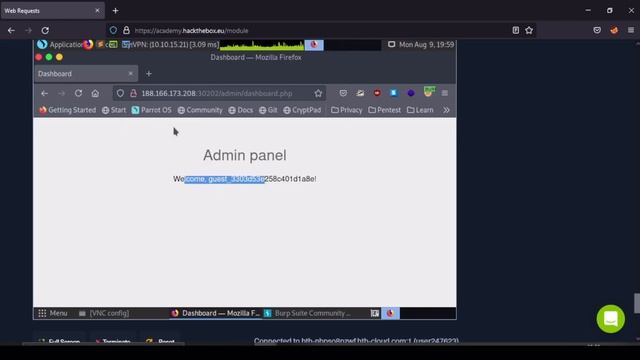Switch to VNC config taskbar window
The height and width of the screenshot is (360, 640).
[x=104, y=313]
